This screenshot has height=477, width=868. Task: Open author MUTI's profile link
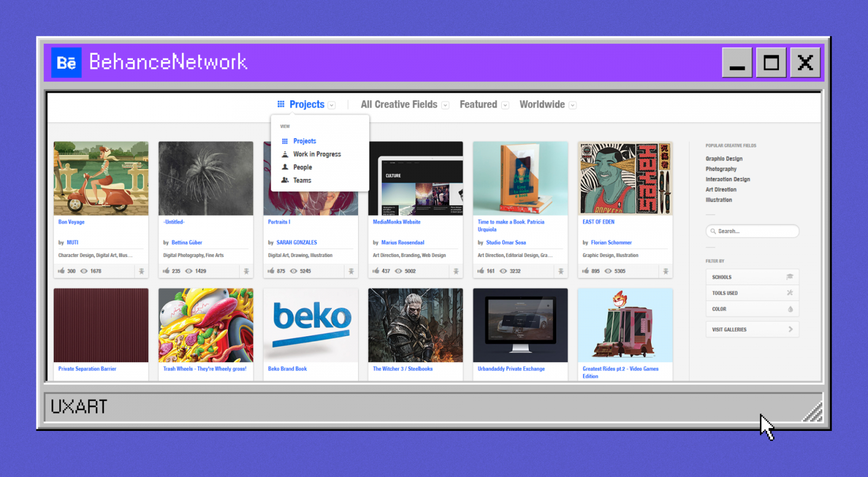pyautogui.click(x=73, y=242)
